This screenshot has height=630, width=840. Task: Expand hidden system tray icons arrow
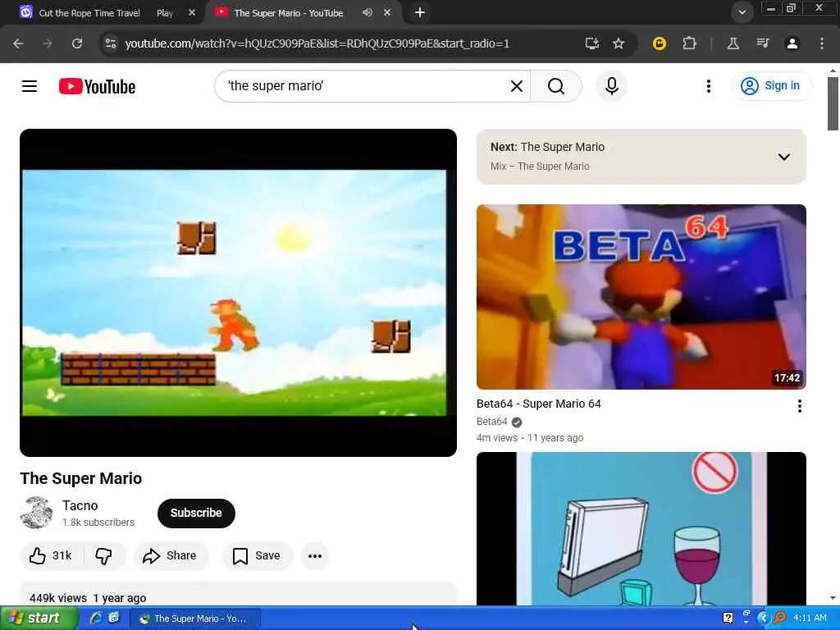point(763,619)
